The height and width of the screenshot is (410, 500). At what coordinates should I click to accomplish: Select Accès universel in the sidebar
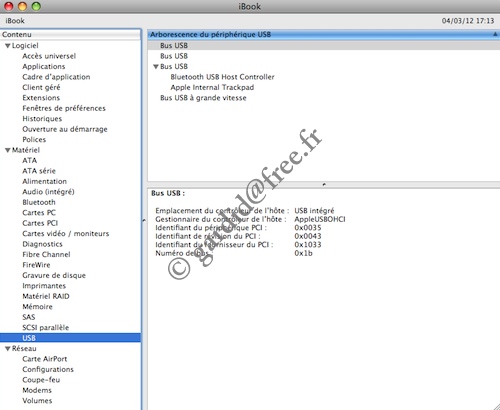pos(49,56)
